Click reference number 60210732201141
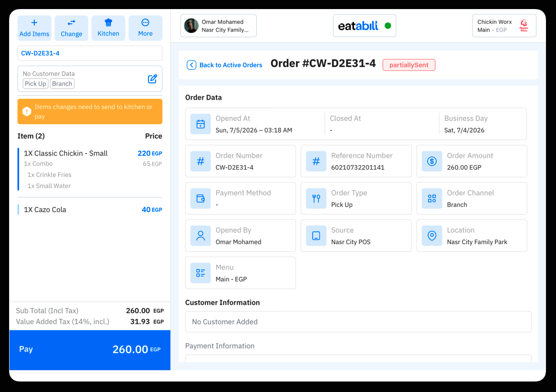 pyautogui.click(x=358, y=167)
